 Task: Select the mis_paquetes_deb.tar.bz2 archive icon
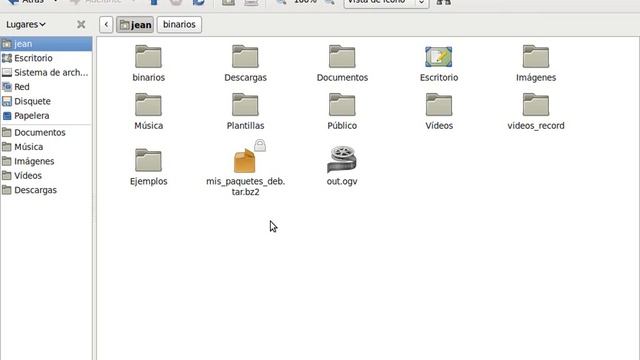tap(245, 160)
